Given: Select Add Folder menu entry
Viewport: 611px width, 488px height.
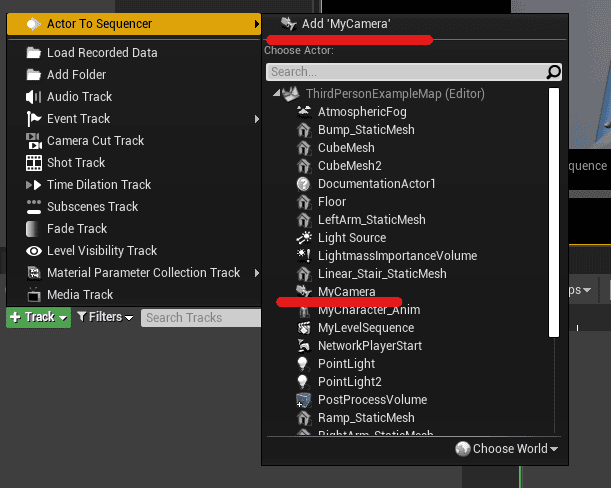Looking at the screenshot, I should point(76,75).
